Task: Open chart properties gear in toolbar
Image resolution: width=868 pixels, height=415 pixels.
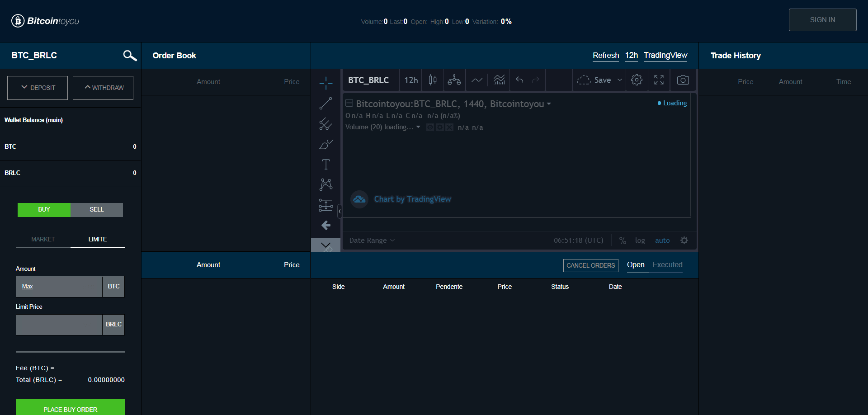Action: coord(637,80)
